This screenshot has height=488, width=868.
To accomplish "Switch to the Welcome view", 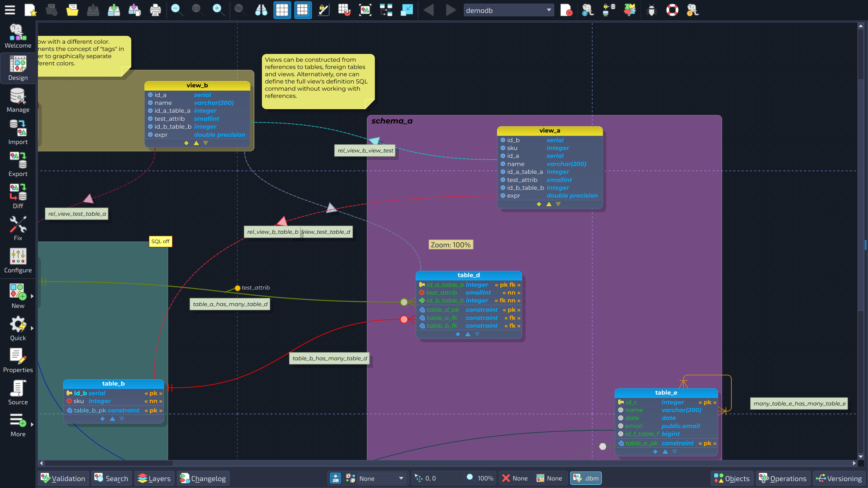I will [x=18, y=36].
